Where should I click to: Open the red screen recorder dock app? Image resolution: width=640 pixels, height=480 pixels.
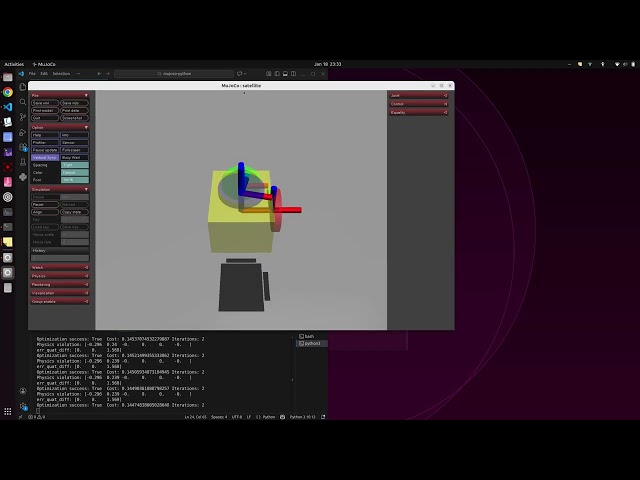pos(8,167)
